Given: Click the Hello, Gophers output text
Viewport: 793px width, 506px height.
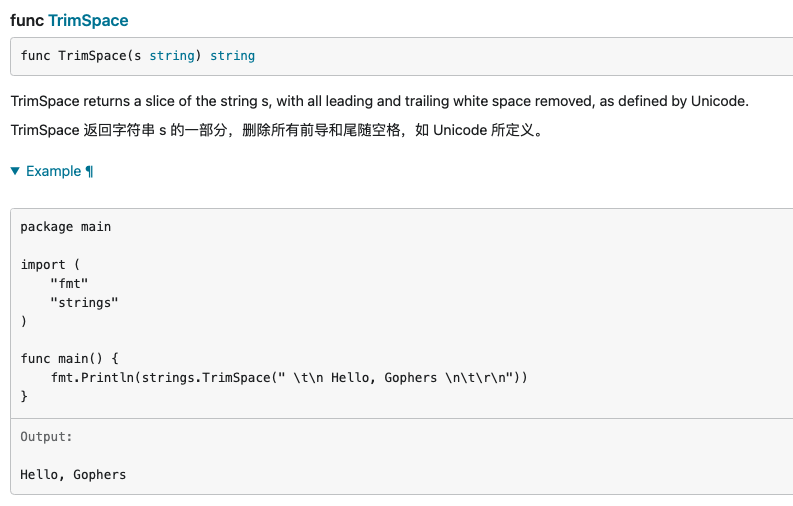Looking at the screenshot, I should pyautogui.click(x=73, y=475).
